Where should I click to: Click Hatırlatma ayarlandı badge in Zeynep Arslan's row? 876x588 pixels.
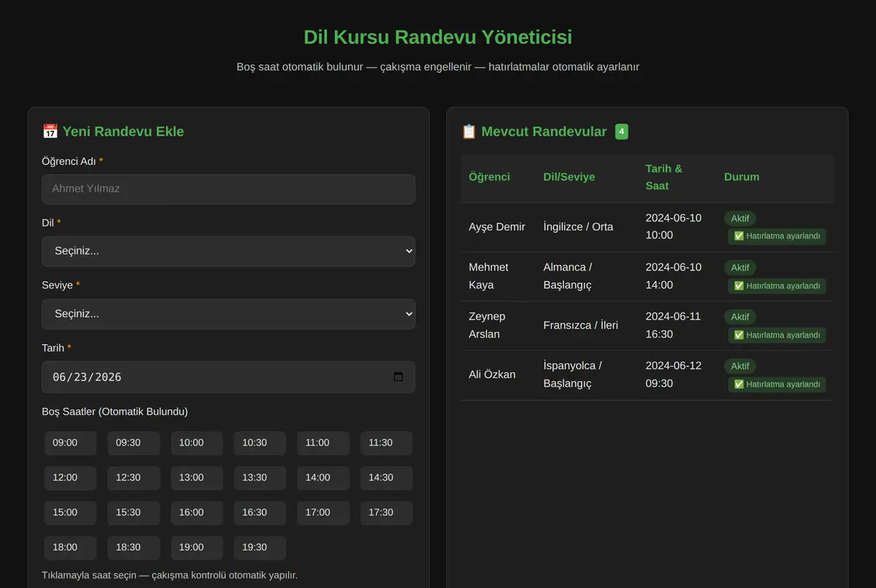pyautogui.click(x=777, y=335)
